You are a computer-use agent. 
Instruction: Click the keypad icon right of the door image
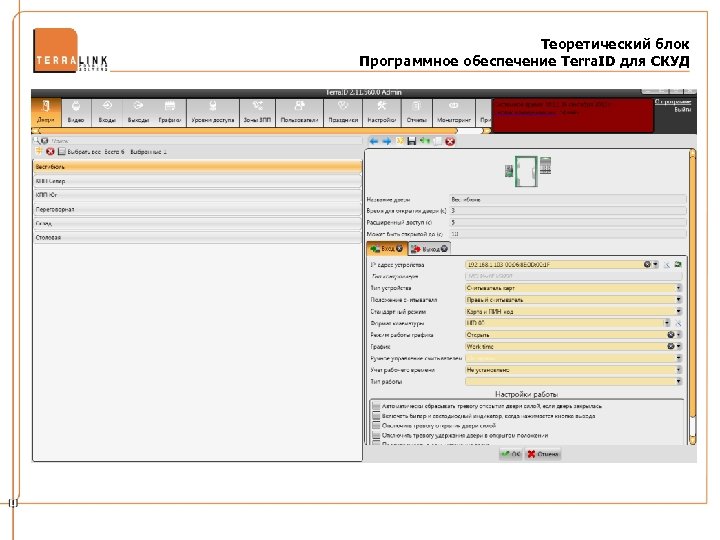(545, 165)
